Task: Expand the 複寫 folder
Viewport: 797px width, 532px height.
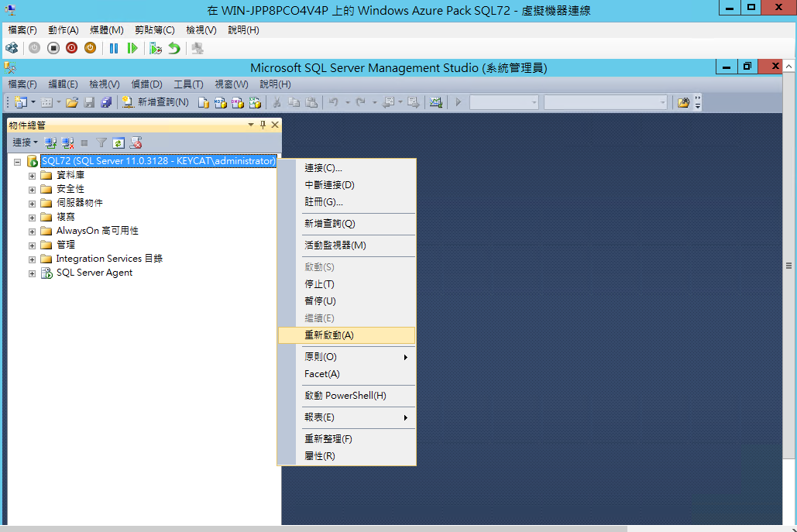Action: [x=32, y=218]
